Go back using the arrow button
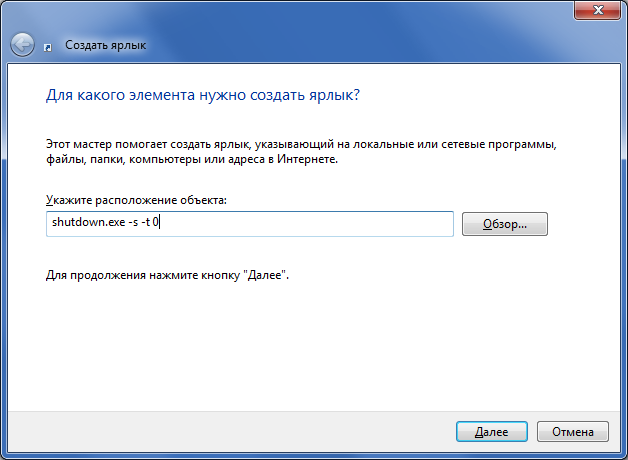This screenshot has height=460, width=628. coord(22,45)
